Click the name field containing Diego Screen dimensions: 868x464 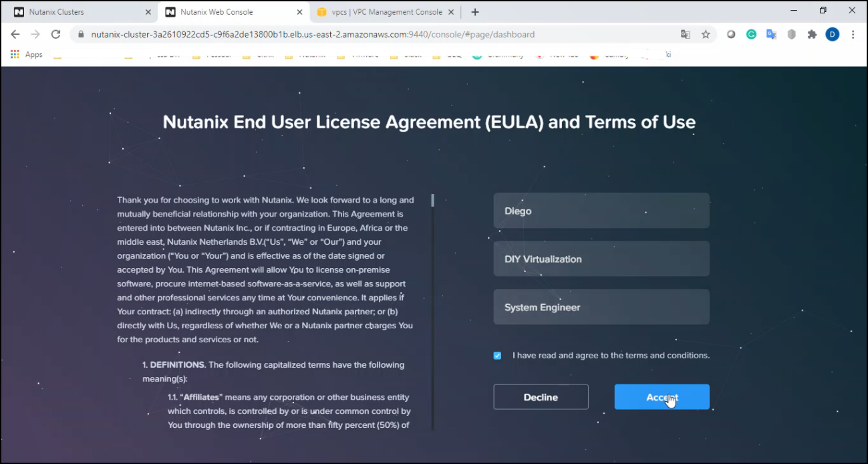pyautogui.click(x=601, y=211)
